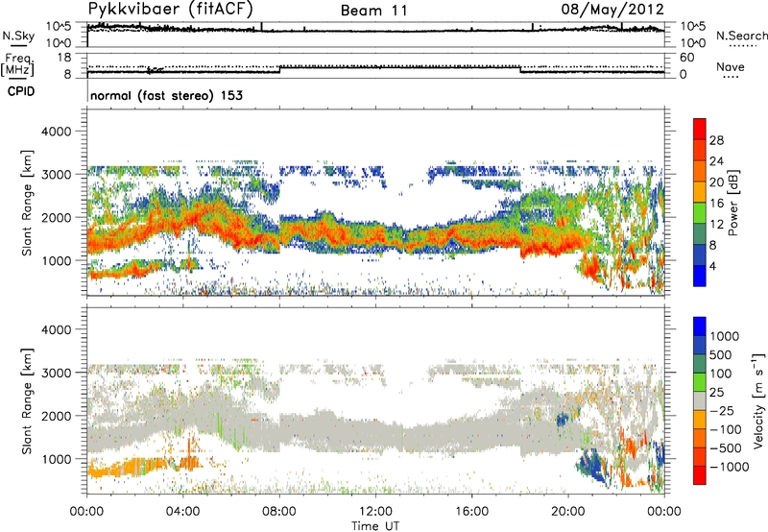The image size is (768, 532).
Task: Select the N.Search legend label
Action: (741, 36)
